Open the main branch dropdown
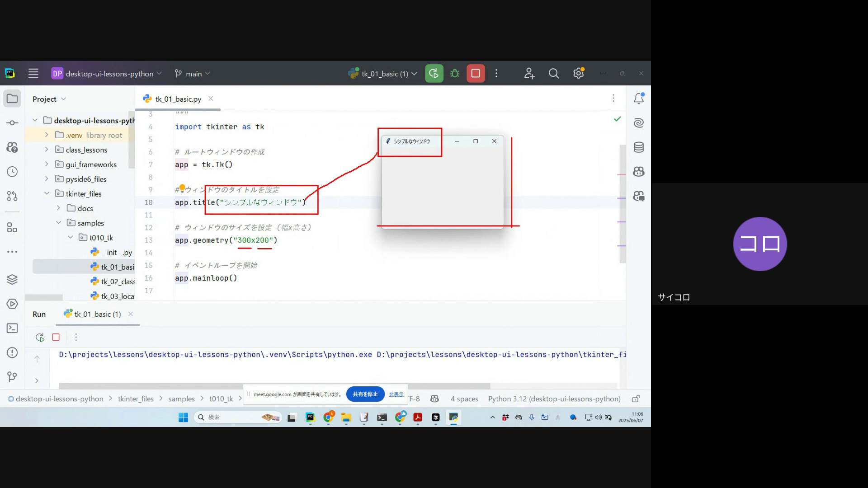 click(x=193, y=74)
